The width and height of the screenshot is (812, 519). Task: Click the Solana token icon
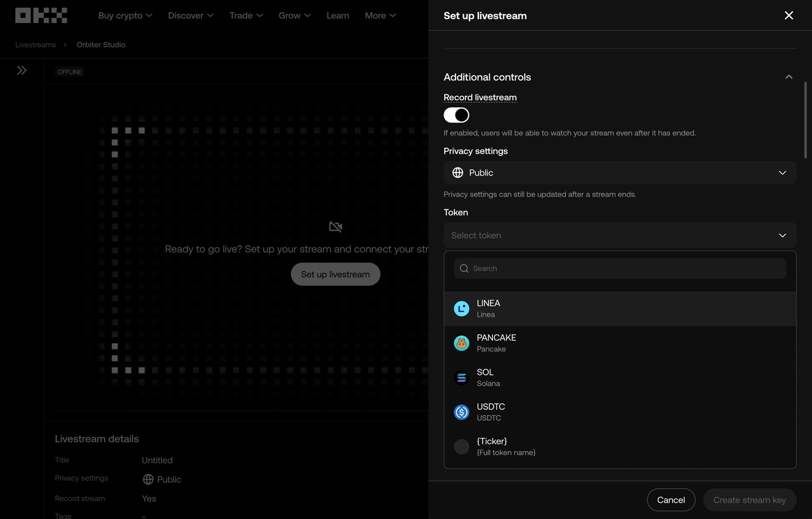pos(461,378)
